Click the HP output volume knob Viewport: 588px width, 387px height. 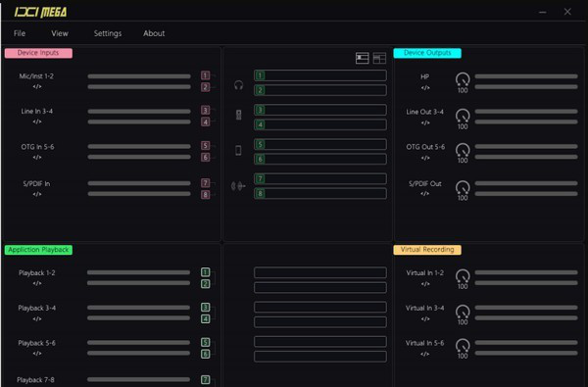click(463, 79)
